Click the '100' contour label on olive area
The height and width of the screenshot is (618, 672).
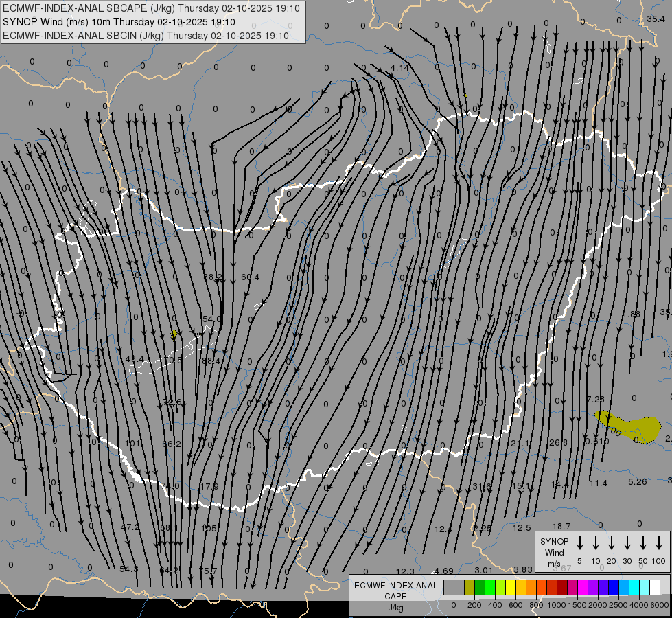(x=614, y=431)
